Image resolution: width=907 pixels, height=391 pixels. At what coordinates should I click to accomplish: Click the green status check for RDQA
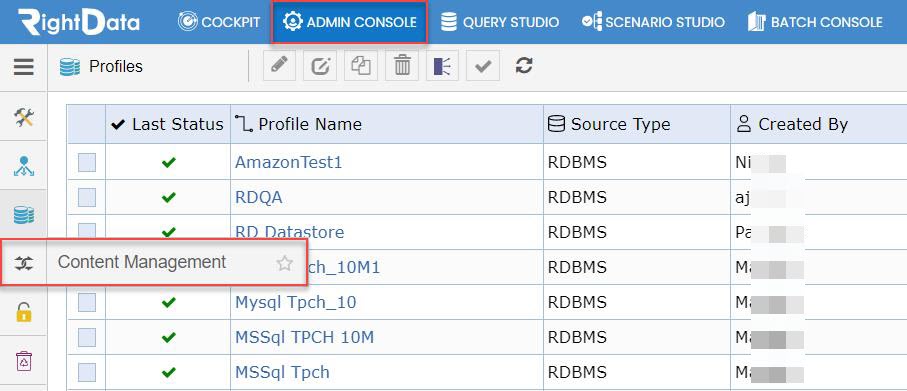(x=168, y=198)
